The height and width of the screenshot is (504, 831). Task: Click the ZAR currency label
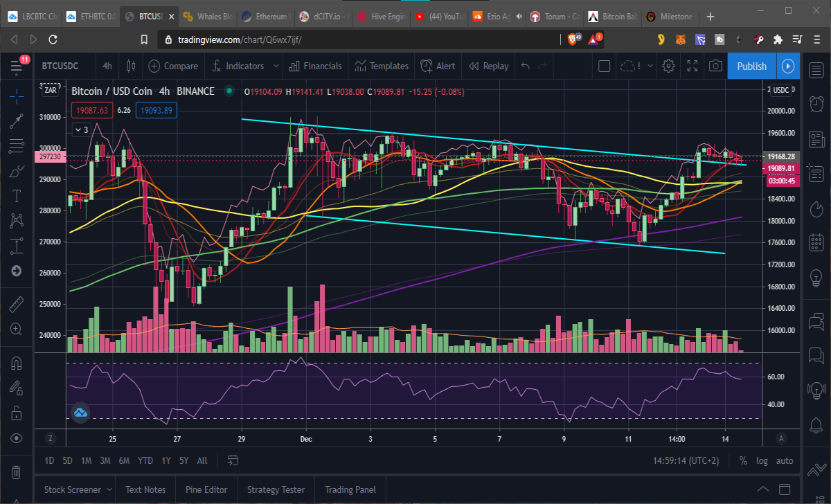tap(51, 89)
